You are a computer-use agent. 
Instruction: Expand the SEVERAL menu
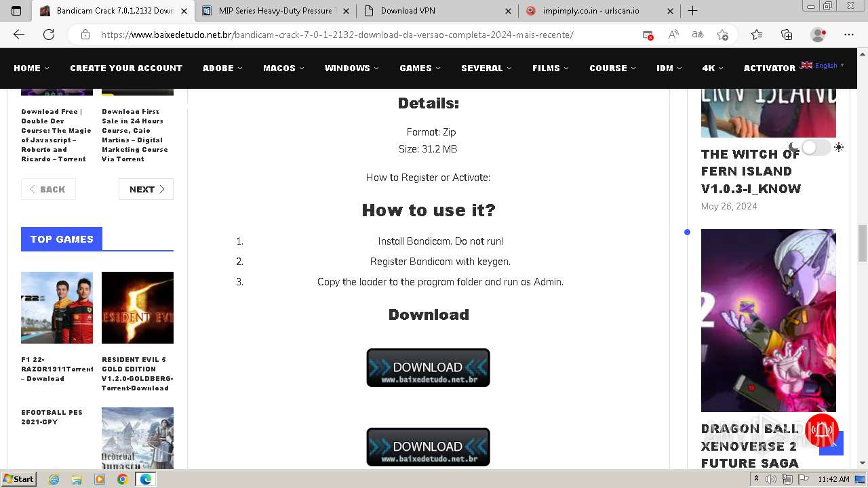[x=486, y=68]
